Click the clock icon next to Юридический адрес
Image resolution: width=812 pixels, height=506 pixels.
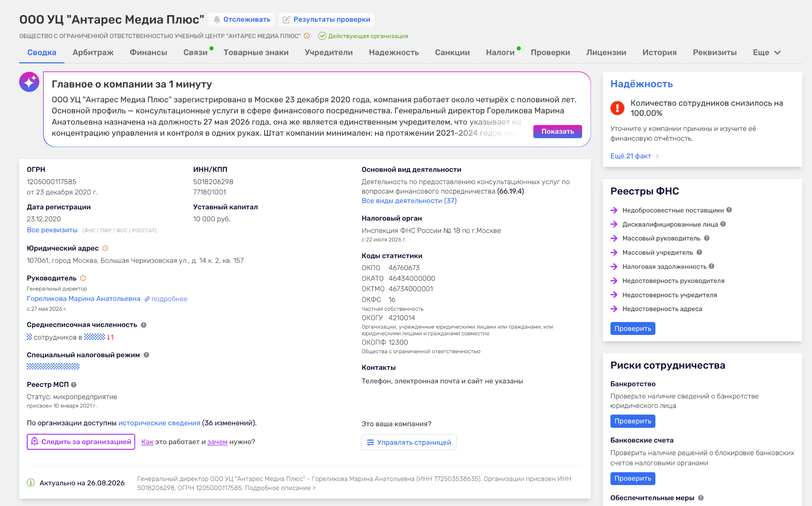pyautogui.click(x=105, y=248)
